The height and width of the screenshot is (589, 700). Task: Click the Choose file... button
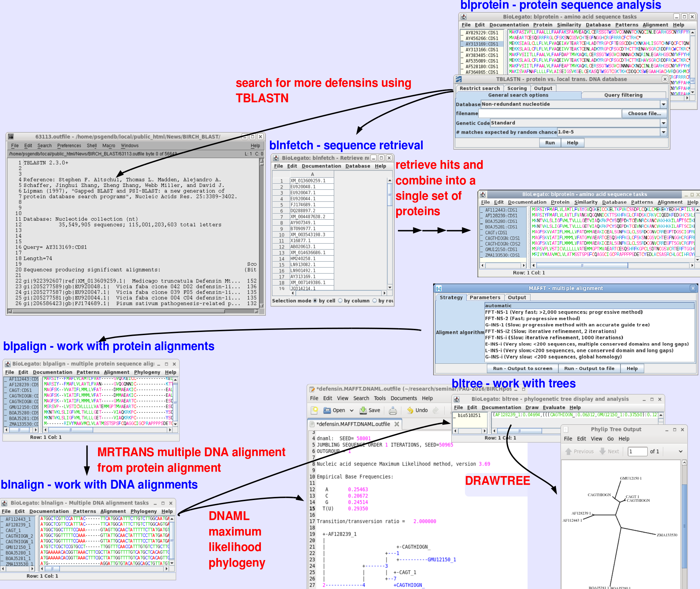coord(644,113)
